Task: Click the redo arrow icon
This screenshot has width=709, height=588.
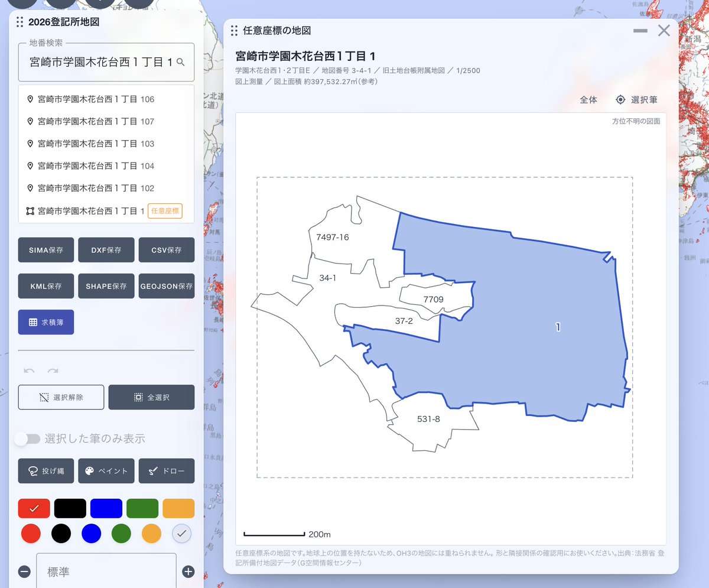Action: tap(53, 371)
